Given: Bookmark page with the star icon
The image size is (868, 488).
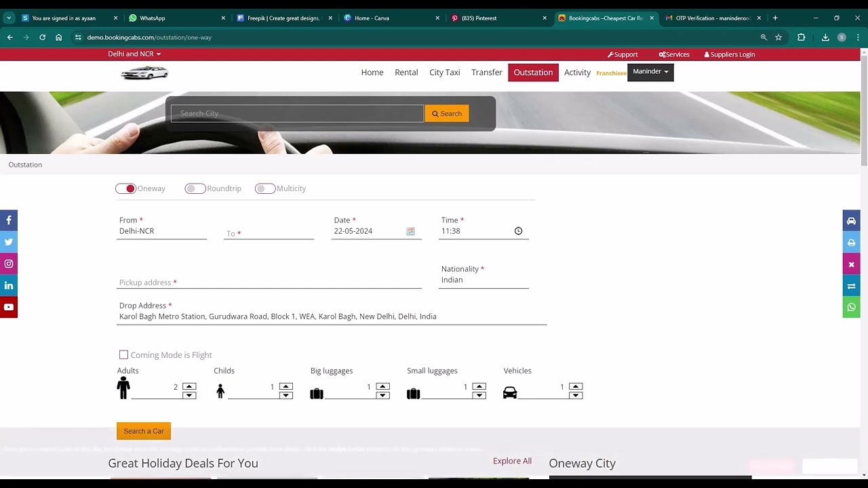Looking at the screenshot, I should tap(778, 37).
